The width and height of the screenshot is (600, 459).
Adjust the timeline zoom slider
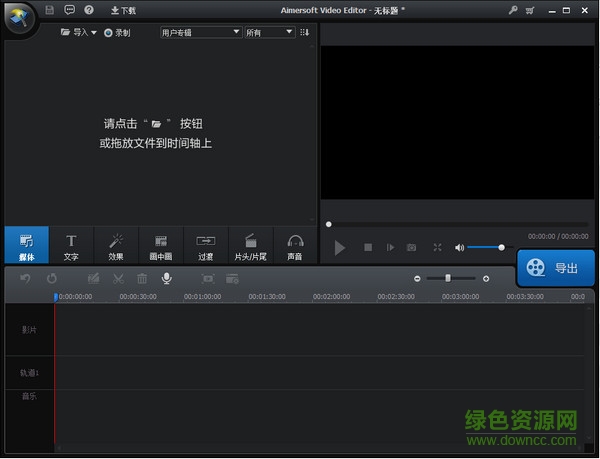(448, 278)
